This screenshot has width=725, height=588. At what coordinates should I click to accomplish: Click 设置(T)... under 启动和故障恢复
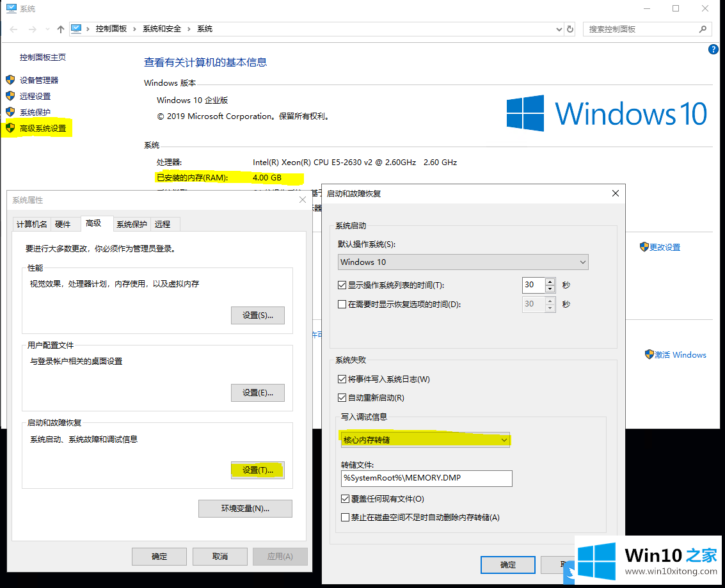tap(257, 470)
